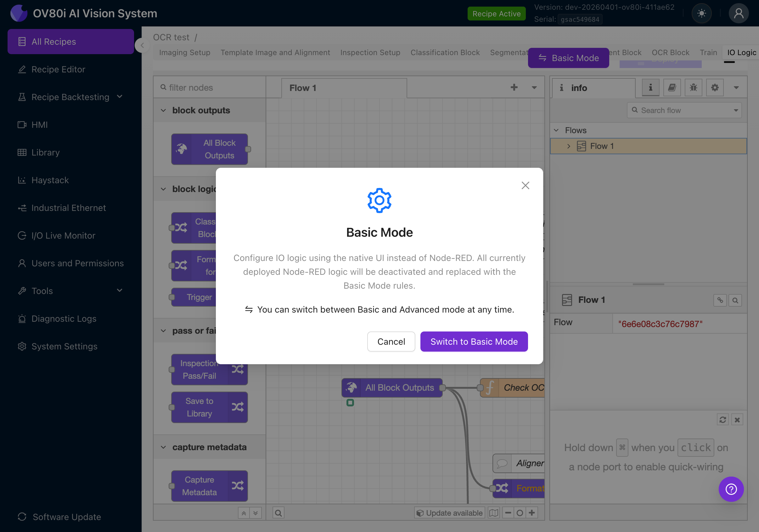Click the add flow plus icon

[x=514, y=88]
